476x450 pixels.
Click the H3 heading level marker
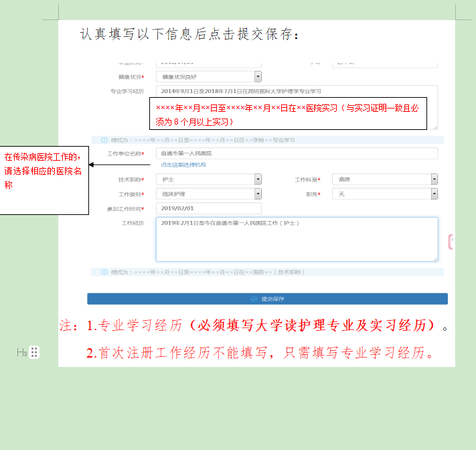click(21, 352)
